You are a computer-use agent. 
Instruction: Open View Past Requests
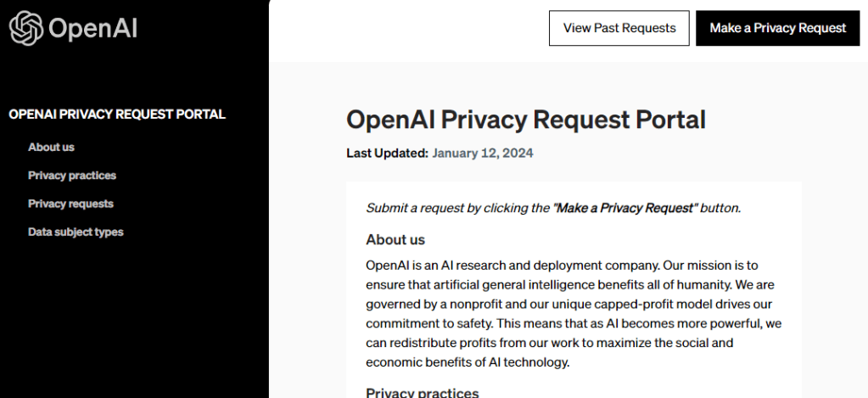click(x=619, y=28)
